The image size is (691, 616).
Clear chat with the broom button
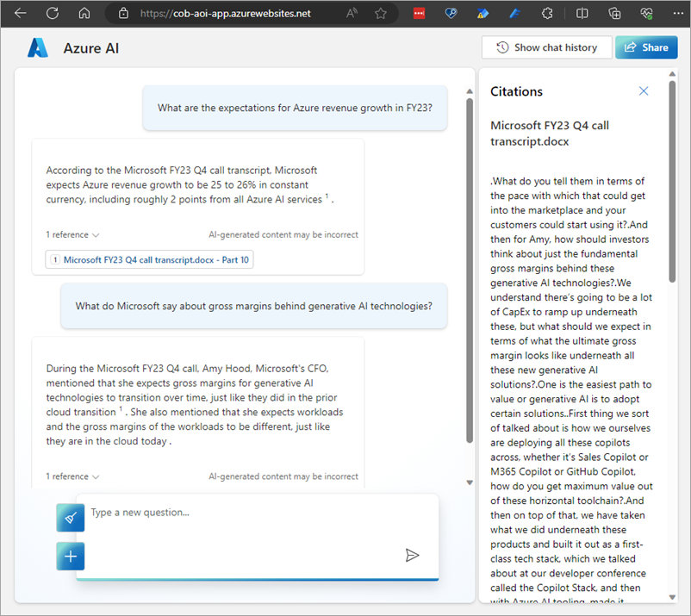pyautogui.click(x=71, y=517)
